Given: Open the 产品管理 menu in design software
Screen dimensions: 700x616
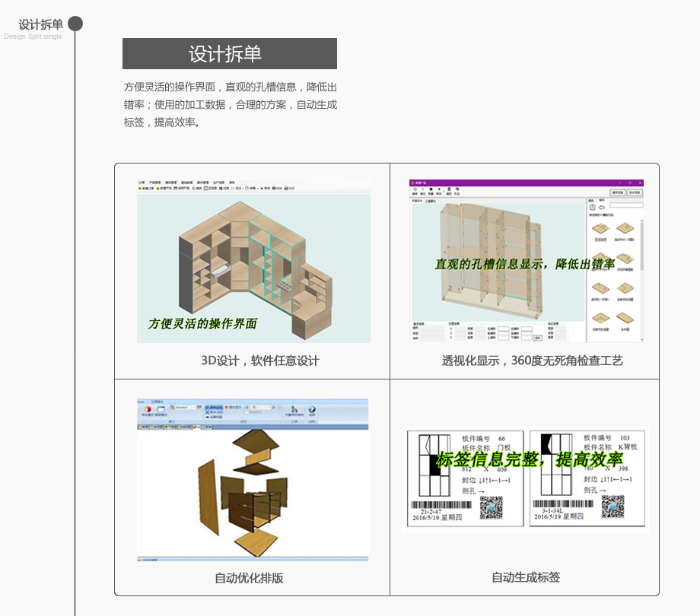Looking at the screenshot, I should click(157, 183).
